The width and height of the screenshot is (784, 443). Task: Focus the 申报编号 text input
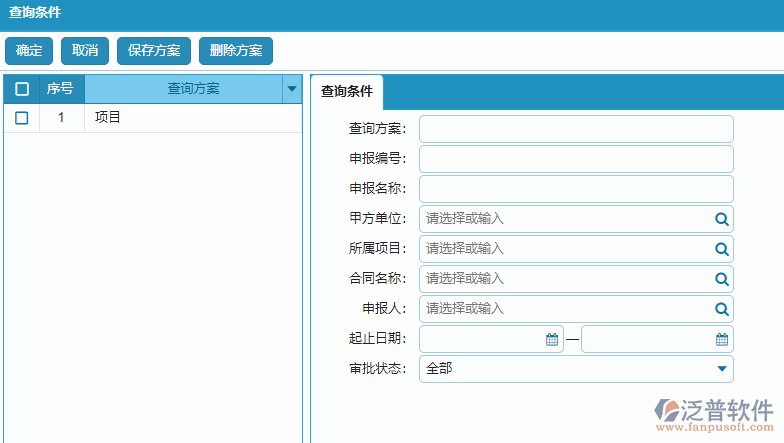click(x=576, y=159)
